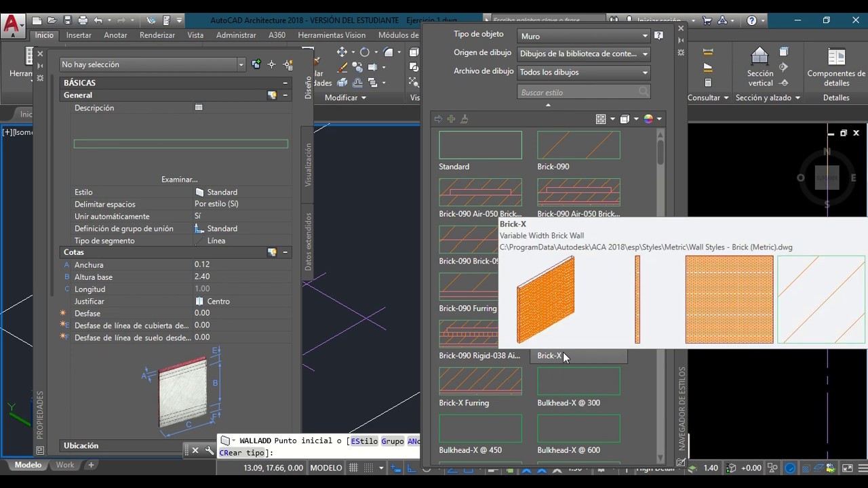Switch to the Renderizar ribbon tab
Viewport: 868px width, 488px height.
coord(157,35)
